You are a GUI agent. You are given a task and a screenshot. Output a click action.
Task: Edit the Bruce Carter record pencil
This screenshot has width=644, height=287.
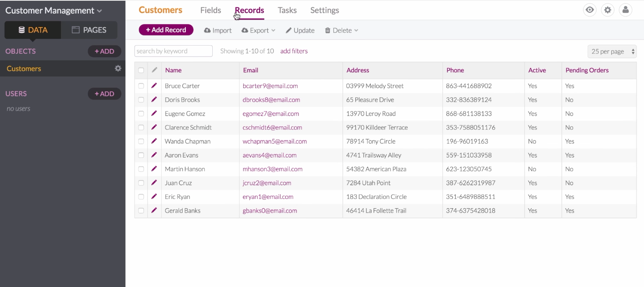click(154, 86)
